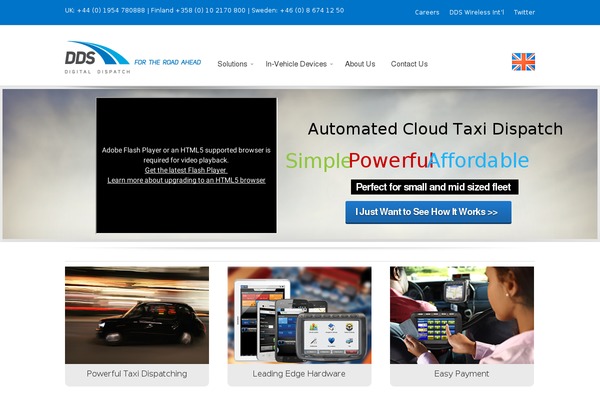The height and width of the screenshot is (400, 600).
Task: Select the UK flag language icon
Action: tap(523, 62)
